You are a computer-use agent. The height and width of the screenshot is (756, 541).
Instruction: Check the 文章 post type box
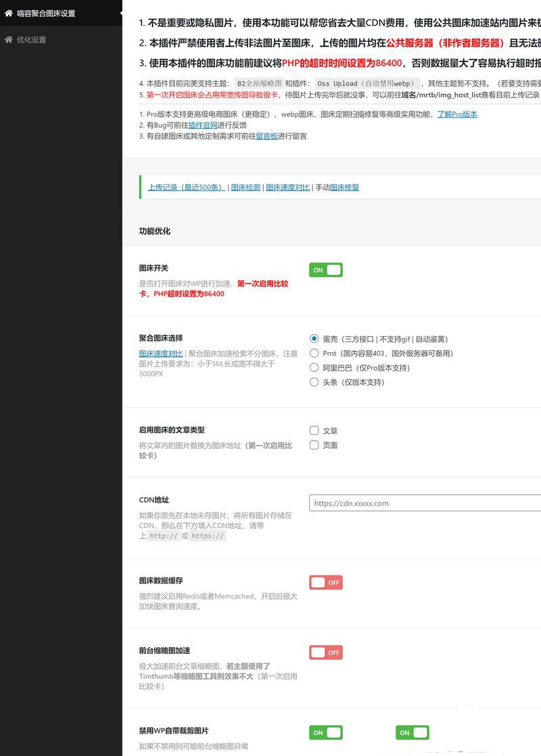314,430
